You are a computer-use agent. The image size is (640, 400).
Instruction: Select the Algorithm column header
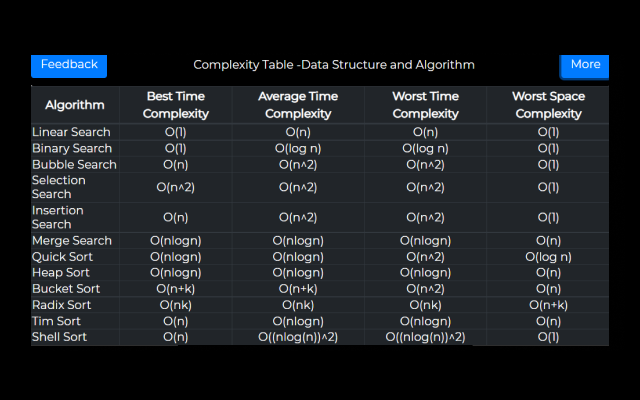click(75, 105)
